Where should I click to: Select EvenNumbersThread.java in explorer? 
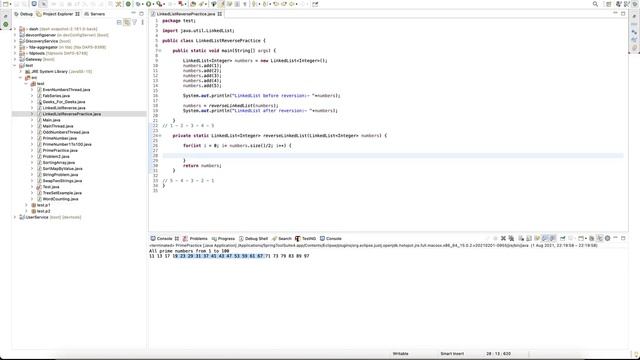(66, 90)
